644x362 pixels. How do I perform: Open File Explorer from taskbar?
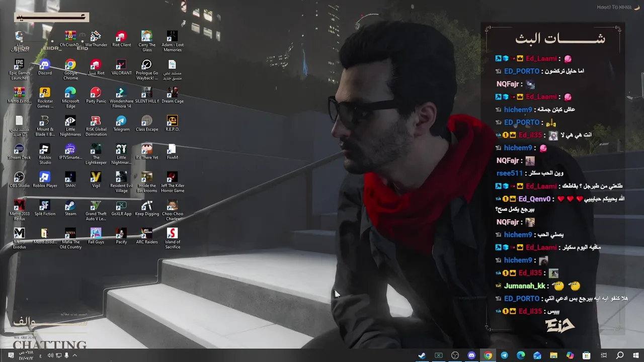click(553, 355)
